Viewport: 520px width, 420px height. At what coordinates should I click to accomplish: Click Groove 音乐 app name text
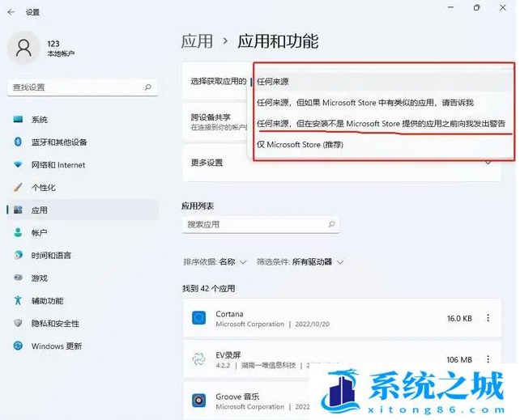coord(237,397)
